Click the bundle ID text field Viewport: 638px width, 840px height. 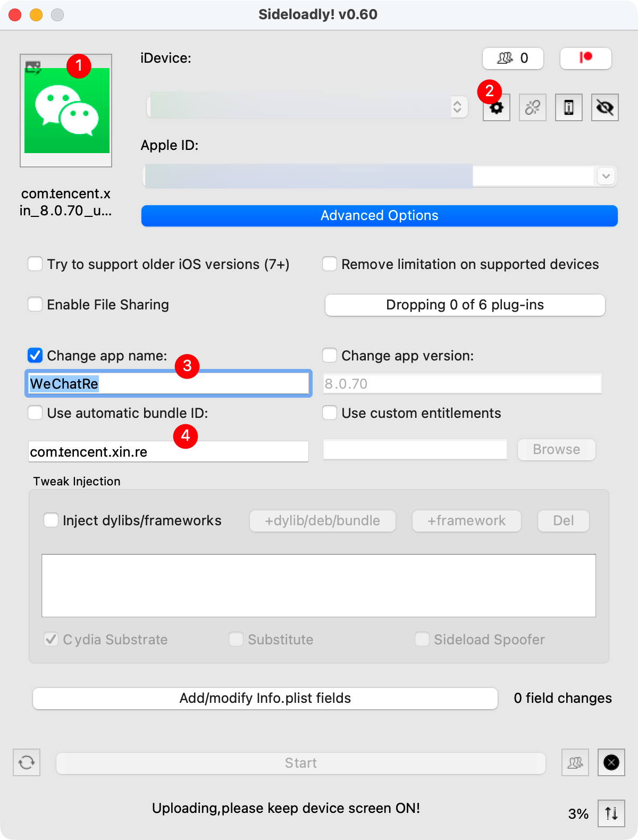(168, 452)
